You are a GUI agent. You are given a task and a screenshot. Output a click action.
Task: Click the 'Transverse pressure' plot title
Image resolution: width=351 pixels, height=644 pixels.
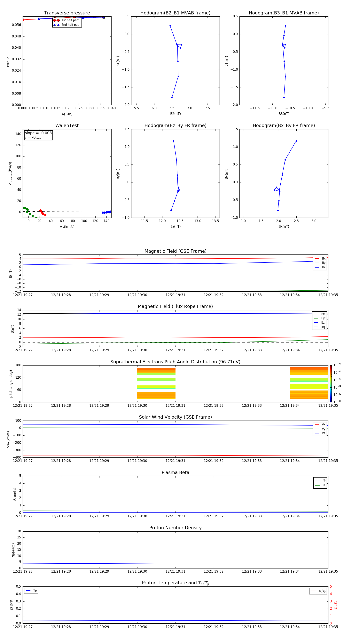click(67, 13)
